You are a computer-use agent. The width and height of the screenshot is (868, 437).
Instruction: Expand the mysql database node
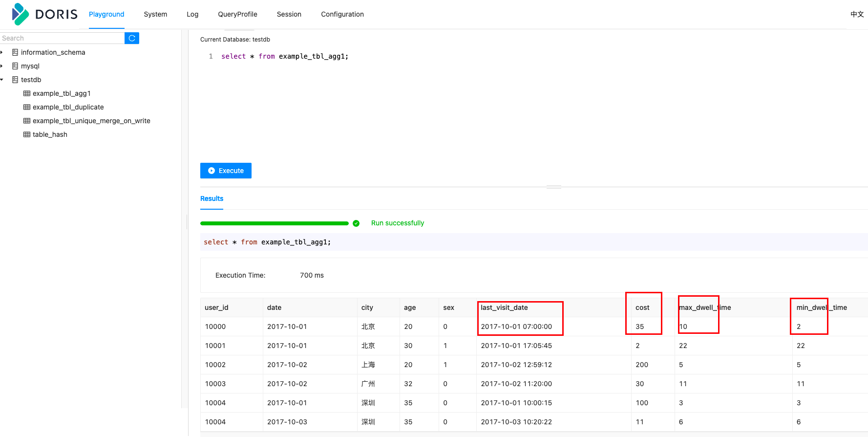pyautogui.click(x=2, y=66)
